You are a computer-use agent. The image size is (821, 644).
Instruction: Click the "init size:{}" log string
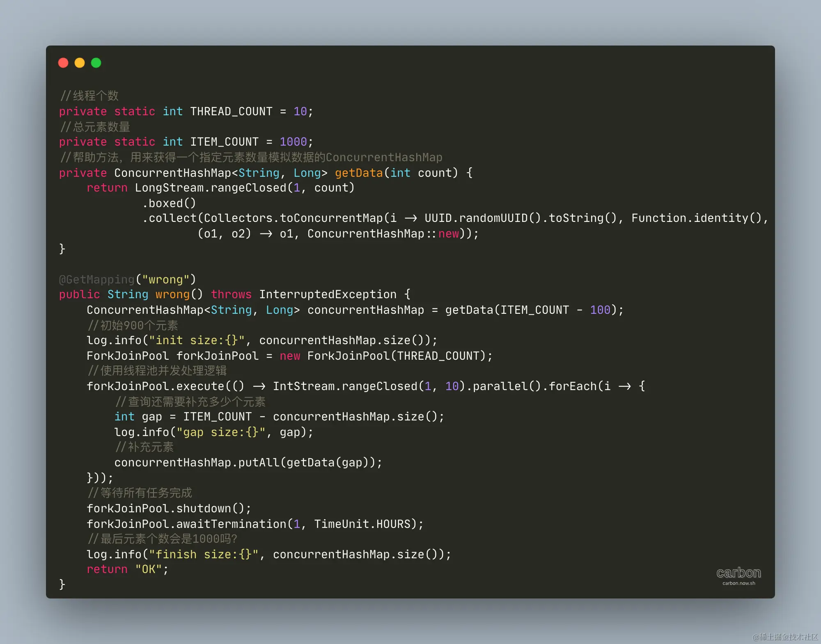click(197, 340)
